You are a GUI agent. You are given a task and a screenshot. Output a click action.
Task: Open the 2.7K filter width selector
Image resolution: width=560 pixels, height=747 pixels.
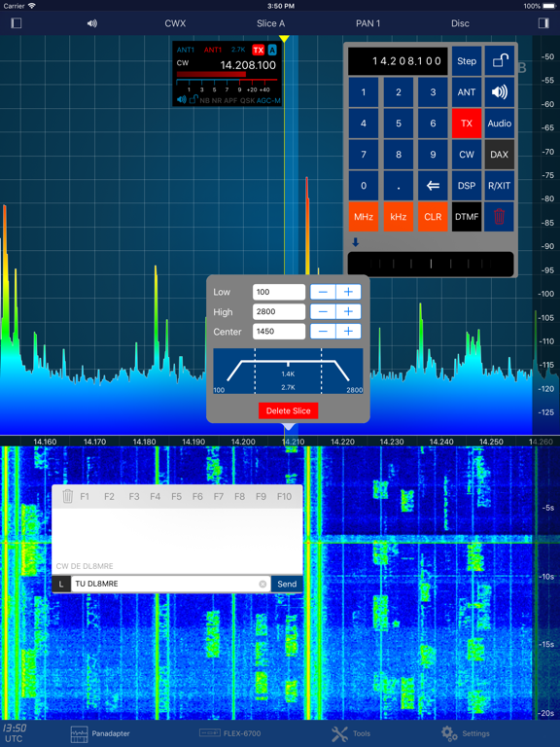(x=238, y=50)
